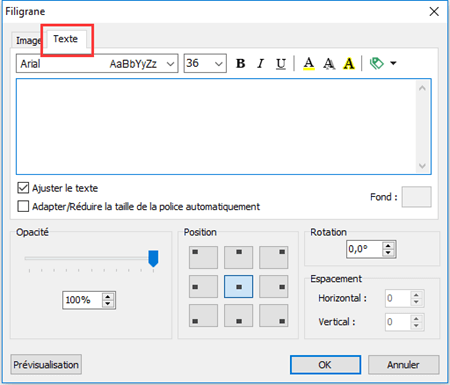This screenshot has height=385, width=450.
Task: Select top-center watermark position
Action: (x=238, y=257)
